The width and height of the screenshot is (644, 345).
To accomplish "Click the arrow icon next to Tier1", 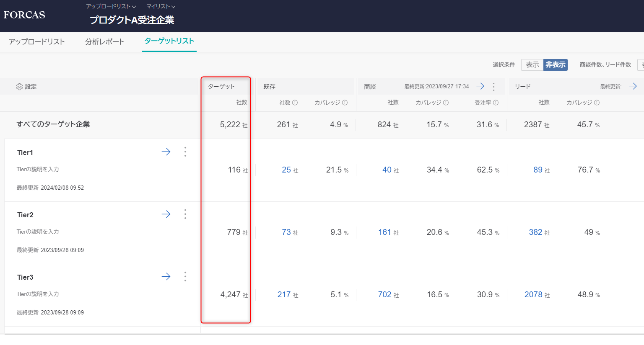I will pos(166,152).
